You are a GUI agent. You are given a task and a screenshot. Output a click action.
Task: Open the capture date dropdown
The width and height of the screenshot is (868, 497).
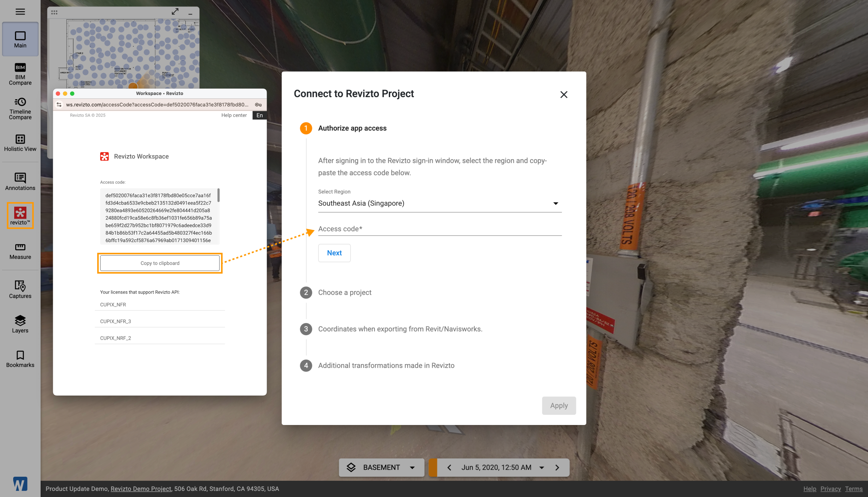(x=541, y=467)
